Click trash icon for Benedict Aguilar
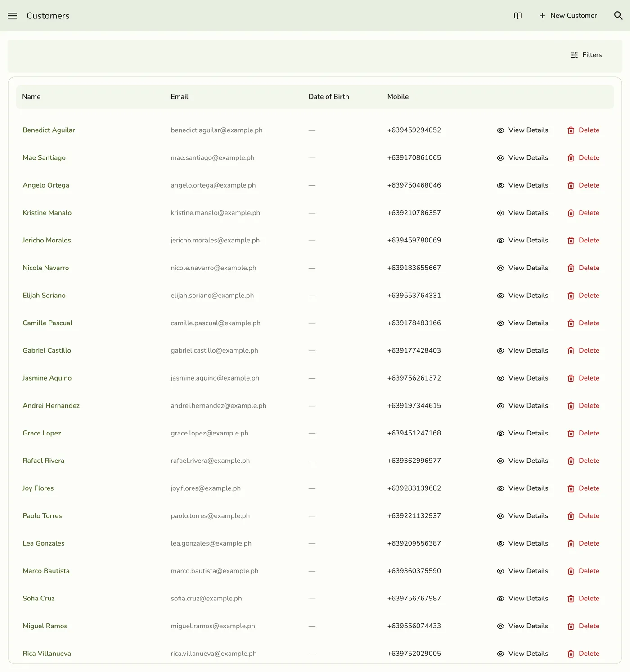Viewport: 630px width, 672px height. pyautogui.click(x=571, y=130)
